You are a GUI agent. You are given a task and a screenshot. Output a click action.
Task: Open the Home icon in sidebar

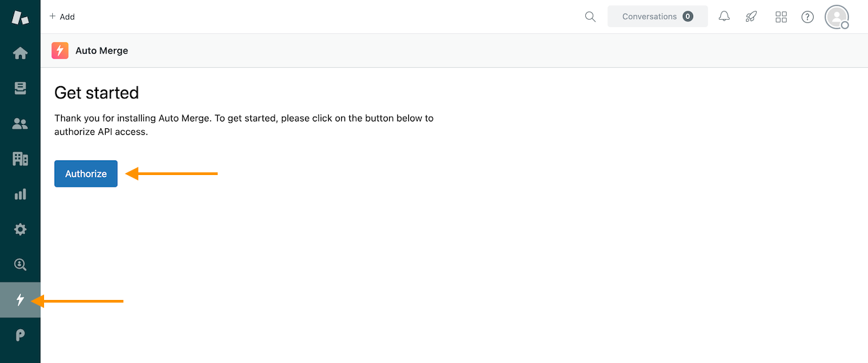(20, 53)
